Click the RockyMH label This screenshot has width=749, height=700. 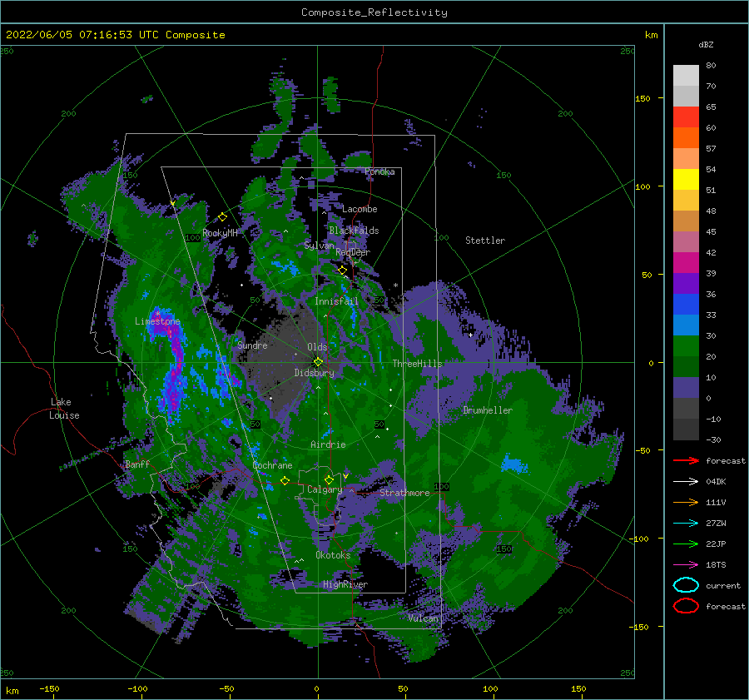220,233
